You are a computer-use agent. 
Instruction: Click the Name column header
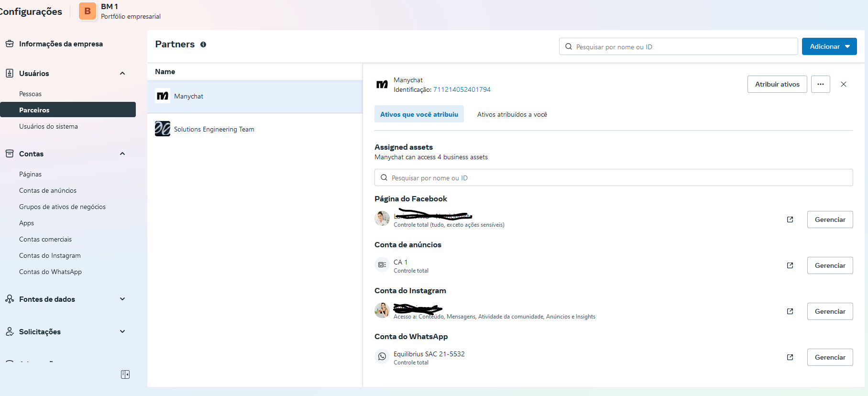[165, 72]
